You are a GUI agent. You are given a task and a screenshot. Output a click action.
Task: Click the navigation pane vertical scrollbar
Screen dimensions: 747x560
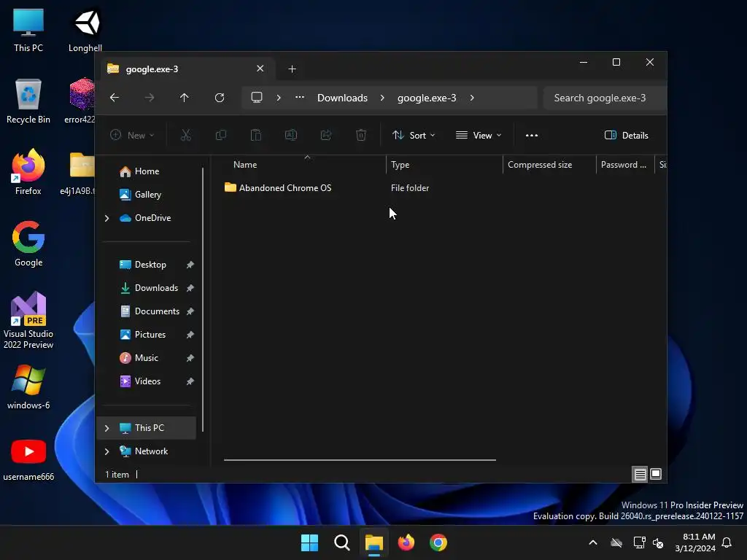203,299
